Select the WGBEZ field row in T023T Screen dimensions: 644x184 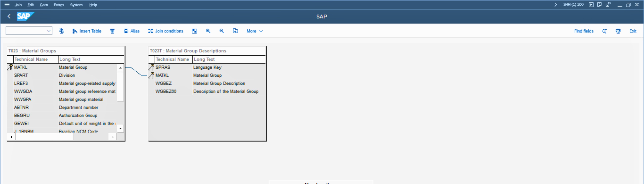(x=164, y=83)
